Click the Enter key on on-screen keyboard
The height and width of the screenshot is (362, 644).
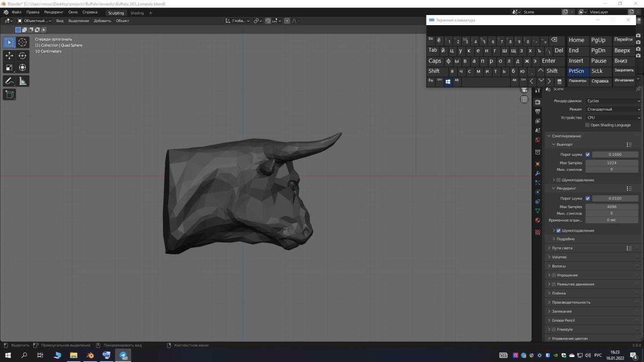click(549, 61)
